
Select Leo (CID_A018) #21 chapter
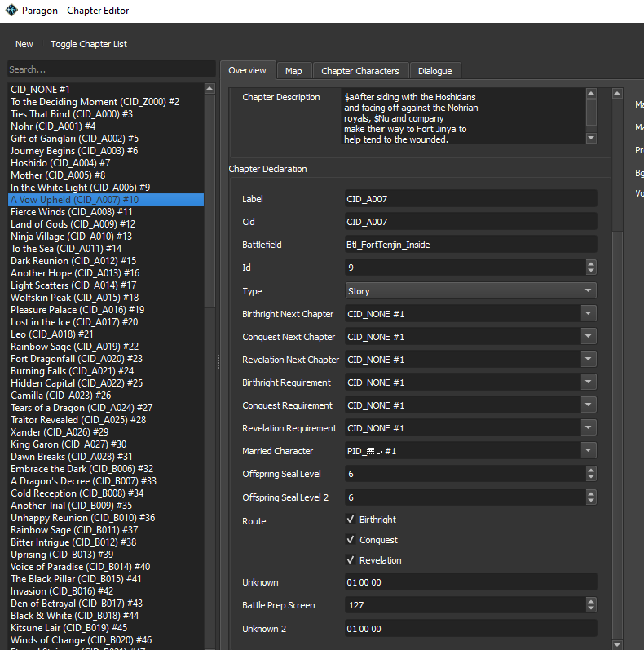pyautogui.click(x=106, y=334)
